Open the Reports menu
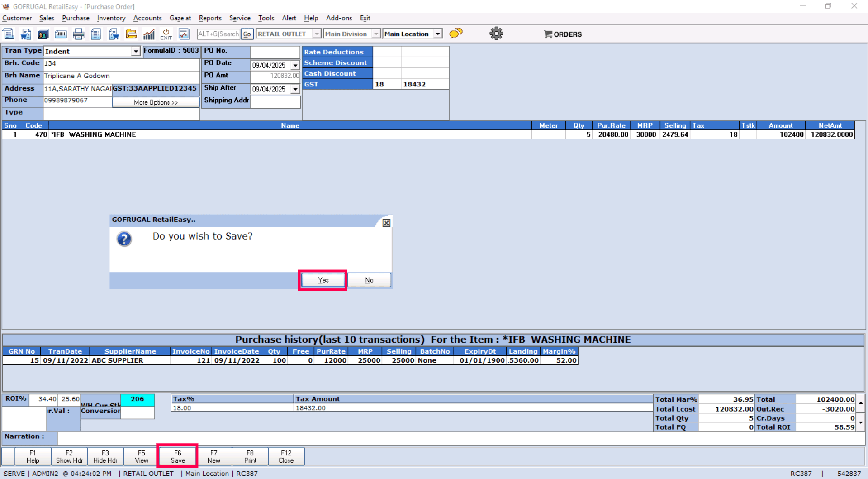The width and height of the screenshot is (868, 479). point(210,18)
